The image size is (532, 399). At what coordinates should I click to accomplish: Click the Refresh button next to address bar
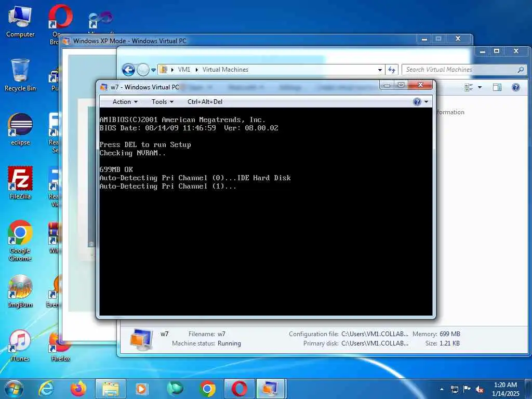[392, 70]
